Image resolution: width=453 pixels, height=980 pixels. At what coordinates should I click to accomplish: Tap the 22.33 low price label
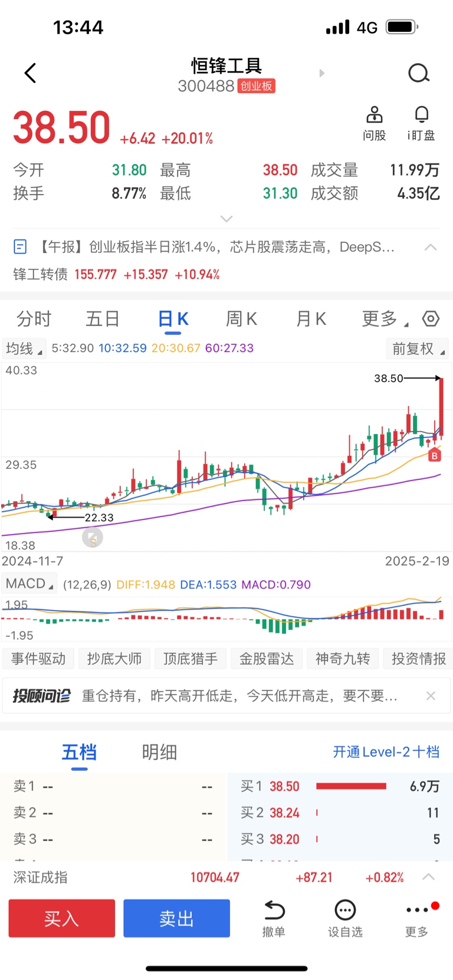[x=99, y=518]
